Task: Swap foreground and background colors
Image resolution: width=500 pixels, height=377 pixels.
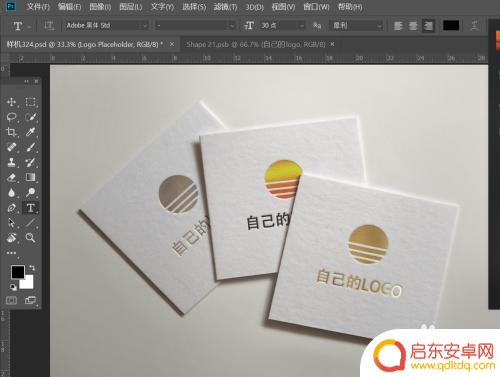Action: (x=32, y=268)
